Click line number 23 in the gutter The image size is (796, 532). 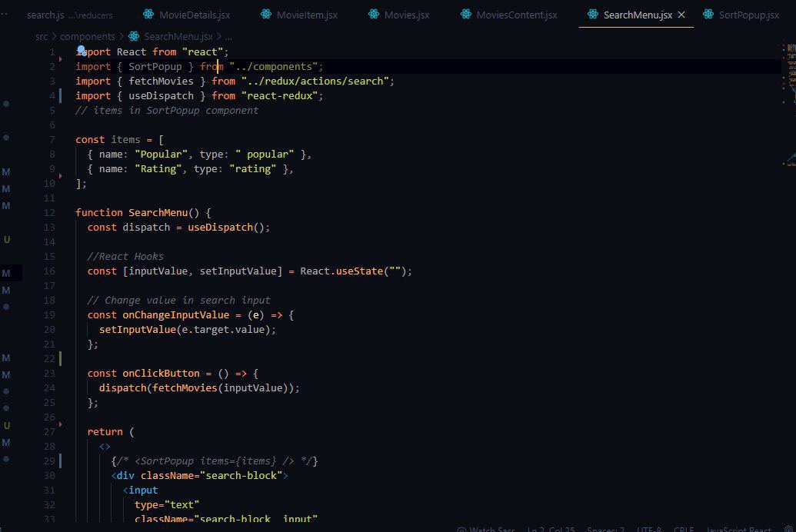49,373
